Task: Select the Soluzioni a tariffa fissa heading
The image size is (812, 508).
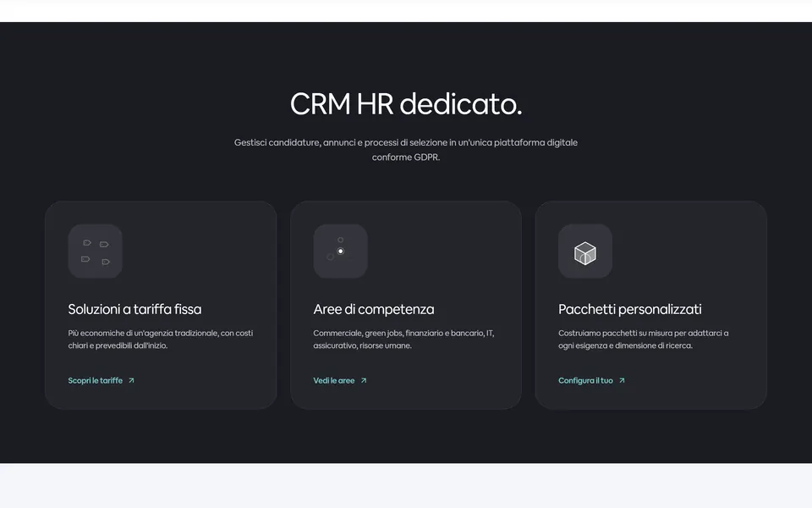Action: (134, 310)
